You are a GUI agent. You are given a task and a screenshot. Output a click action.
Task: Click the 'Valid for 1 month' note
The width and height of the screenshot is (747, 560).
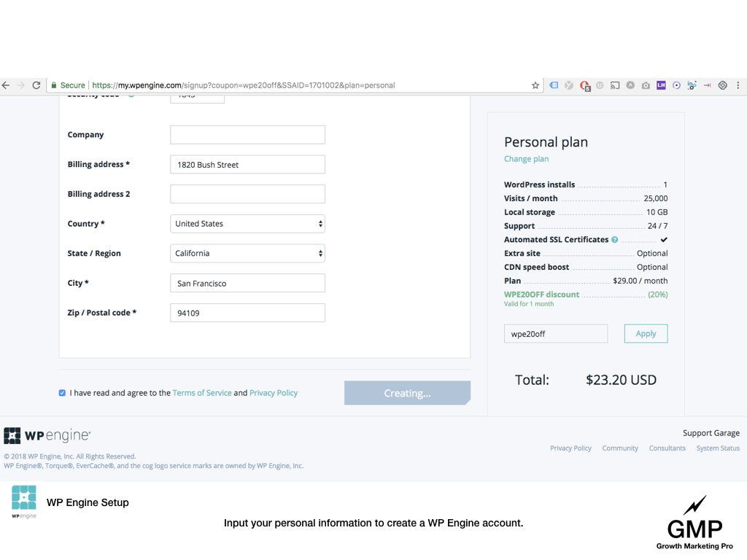[x=529, y=304]
